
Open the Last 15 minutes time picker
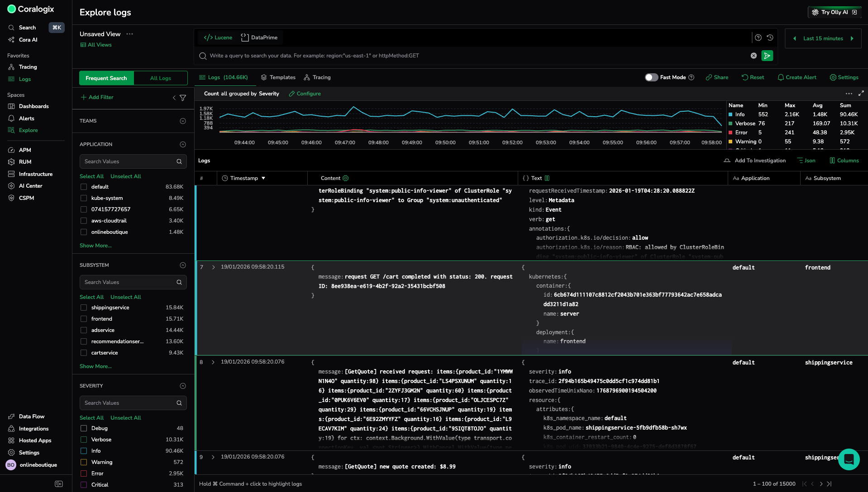click(823, 38)
